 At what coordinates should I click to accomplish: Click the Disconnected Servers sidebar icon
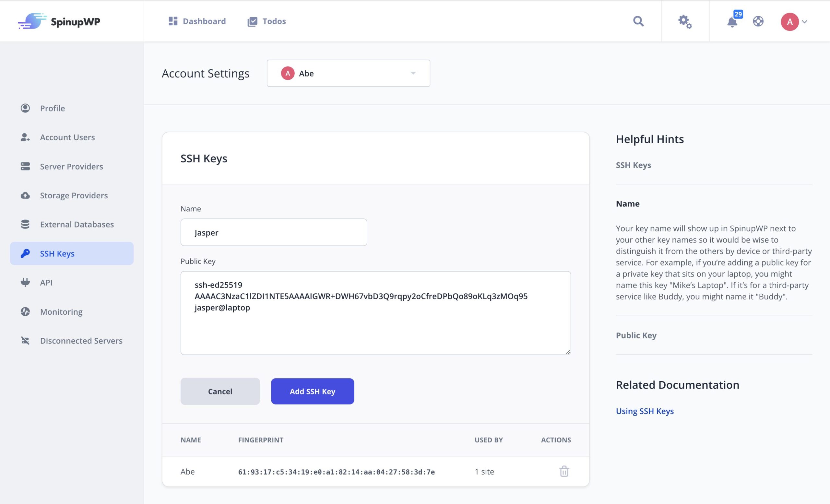click(25, 340)
